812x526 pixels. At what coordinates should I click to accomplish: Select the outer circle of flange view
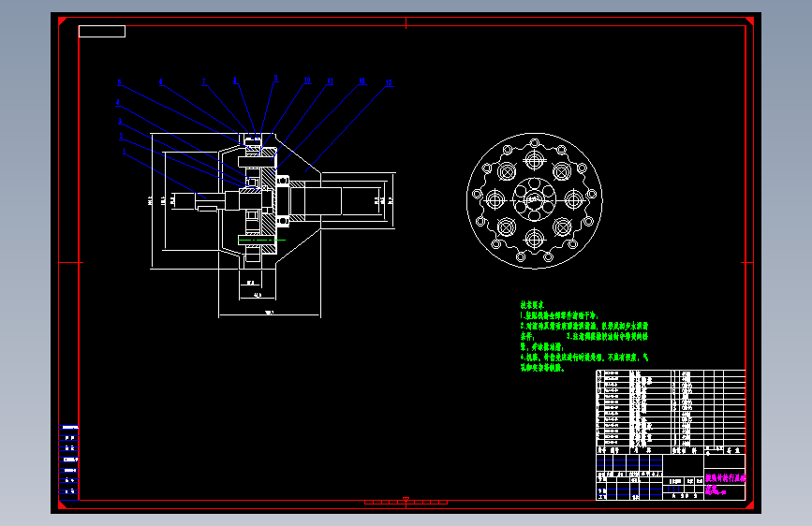[535, 201]
